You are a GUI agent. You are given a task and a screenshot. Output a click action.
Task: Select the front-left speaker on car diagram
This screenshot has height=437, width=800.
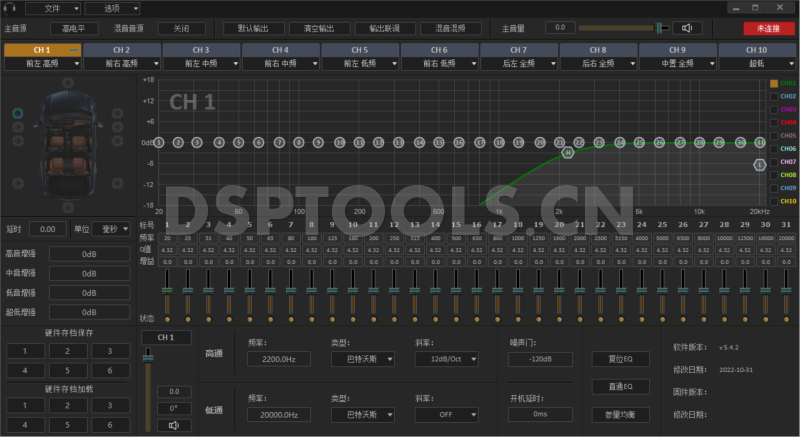click(x=17, y=113)
